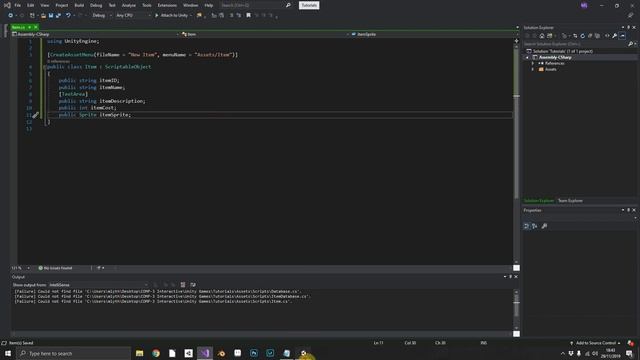Toggle Preview Selected Items in Solution Explorer
The height and width of the screenshot is (360, 640).
tap(622, 36)
